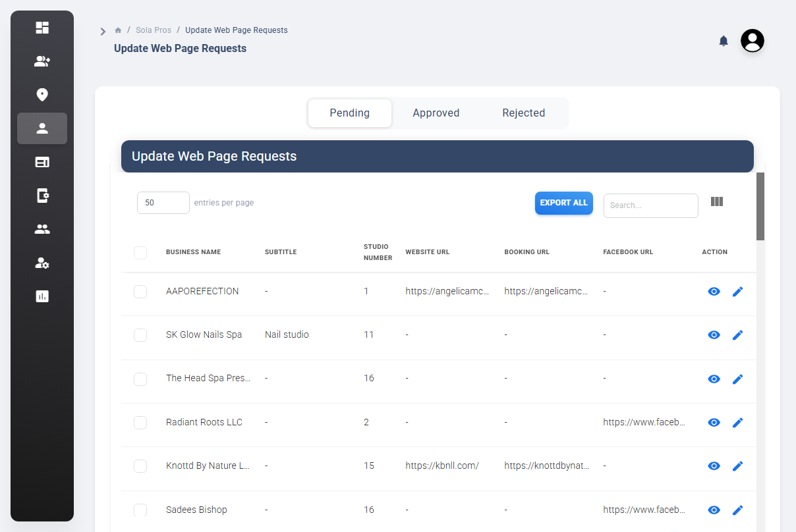Click 'Sadees Bishop' business name
The image size is (796, 532).
pos(196,510)
